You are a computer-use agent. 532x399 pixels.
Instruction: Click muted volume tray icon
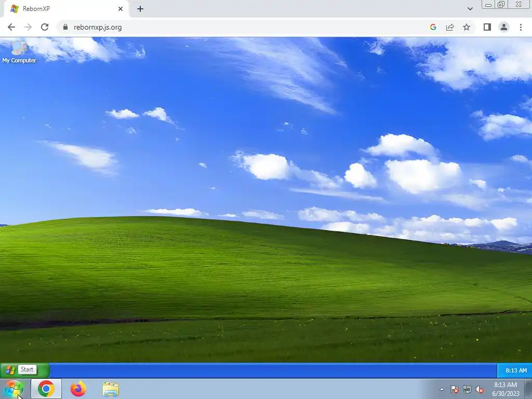(x=480, y=389)
